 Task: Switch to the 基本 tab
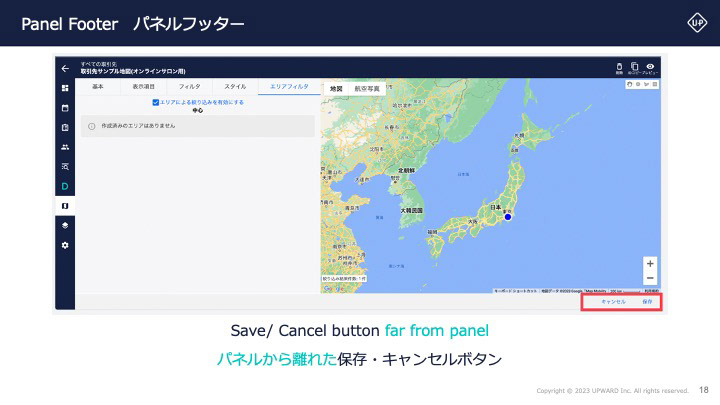(x=98, y=86)
